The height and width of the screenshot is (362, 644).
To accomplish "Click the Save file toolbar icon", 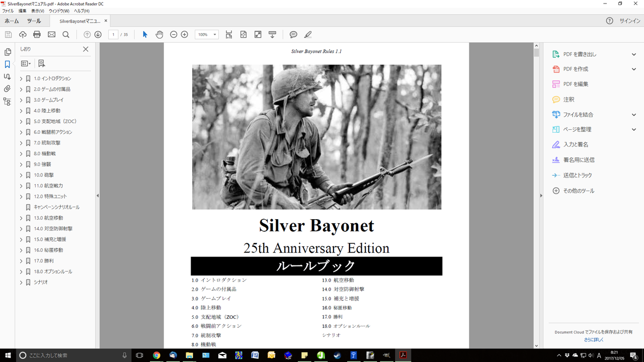I will (8, 35).
